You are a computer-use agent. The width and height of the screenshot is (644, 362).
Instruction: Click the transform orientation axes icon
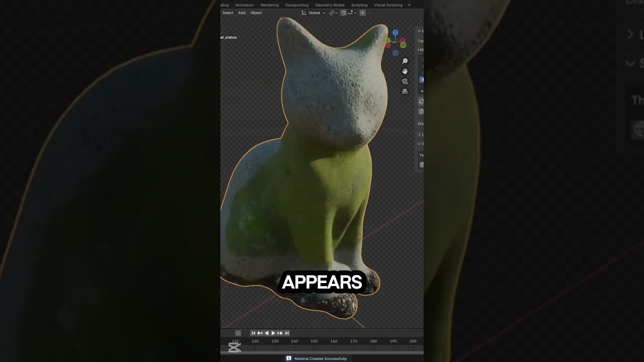(304, 13)
